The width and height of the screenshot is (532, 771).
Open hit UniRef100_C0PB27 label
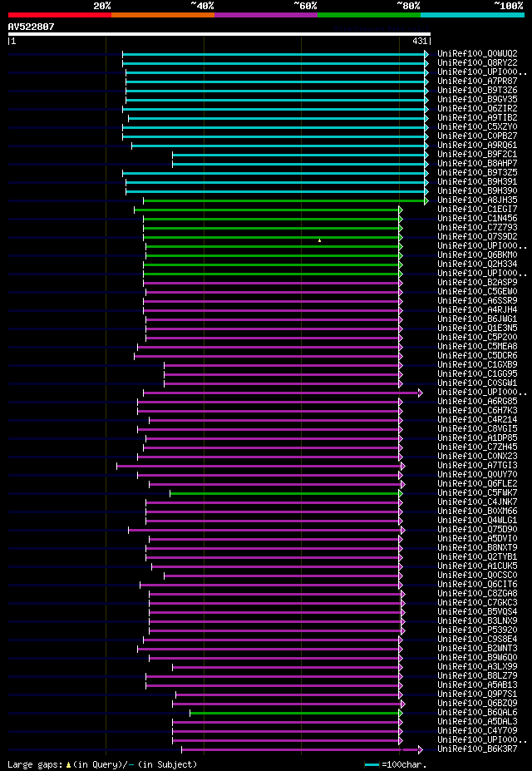point(477,136)
